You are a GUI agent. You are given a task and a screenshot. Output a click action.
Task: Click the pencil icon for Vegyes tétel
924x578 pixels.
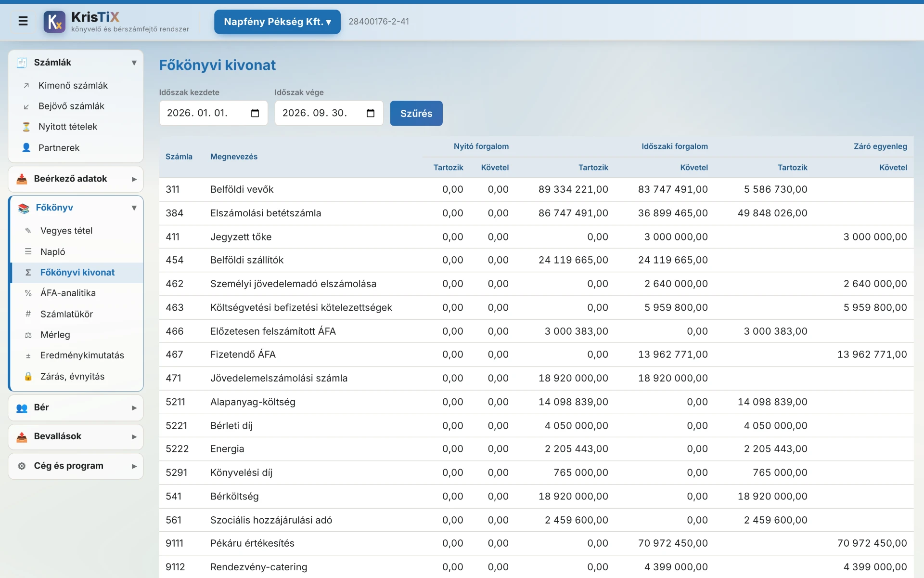pyautogui.click(x=28, y=231)
